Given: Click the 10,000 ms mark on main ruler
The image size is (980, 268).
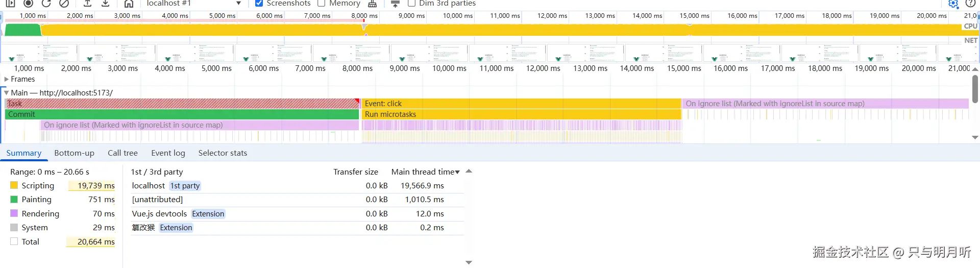Looking at the screenshot, I should pos(449,68).
